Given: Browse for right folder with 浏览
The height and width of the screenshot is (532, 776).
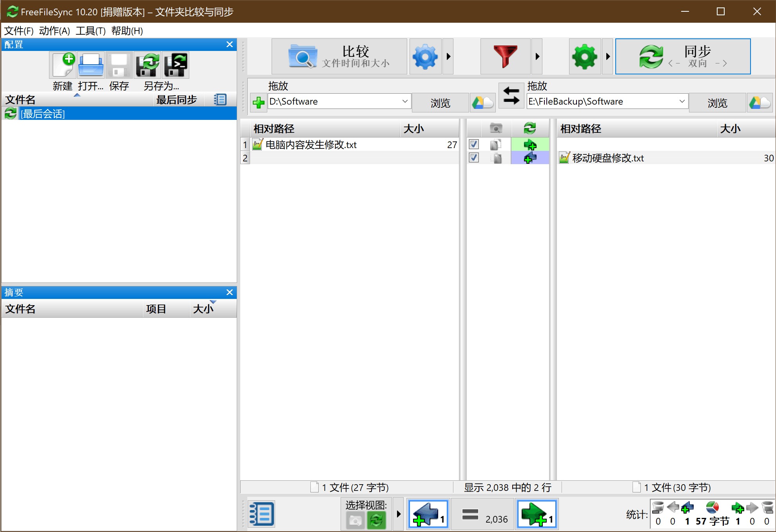Looking at the screenshot, I should [x=717, y=103].
